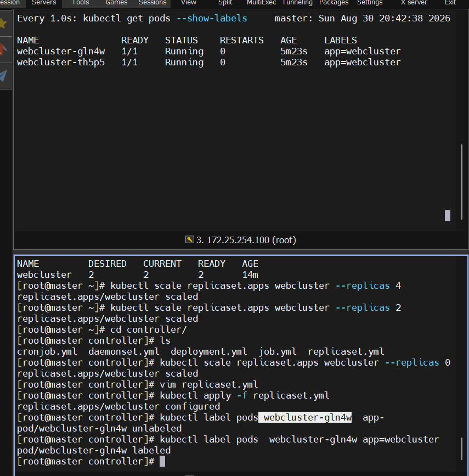Click the icon beside 3. 172.25.254.100 (root)

pyautogui.click(x=190, y=239)
